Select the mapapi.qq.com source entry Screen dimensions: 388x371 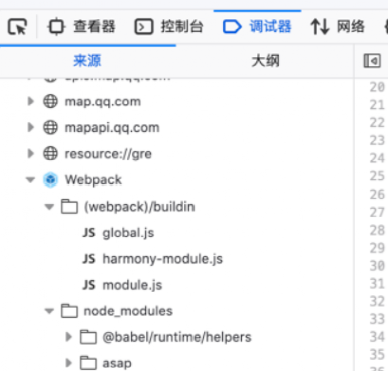[112, 128]
